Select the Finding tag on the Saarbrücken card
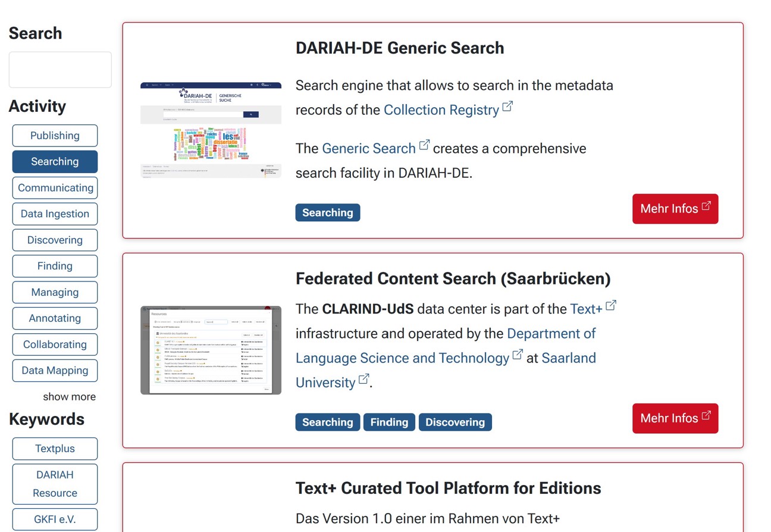The image size is (771, 532). (389, 422)
